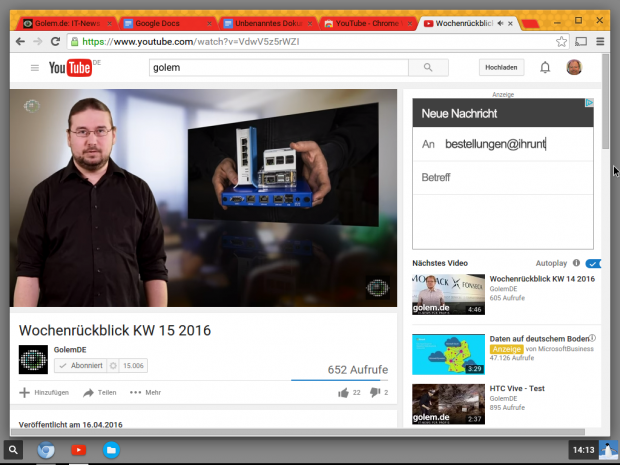Open subscription notification settings gear
The height and width of the screenshot is (465, 620).
coord(113,366)
